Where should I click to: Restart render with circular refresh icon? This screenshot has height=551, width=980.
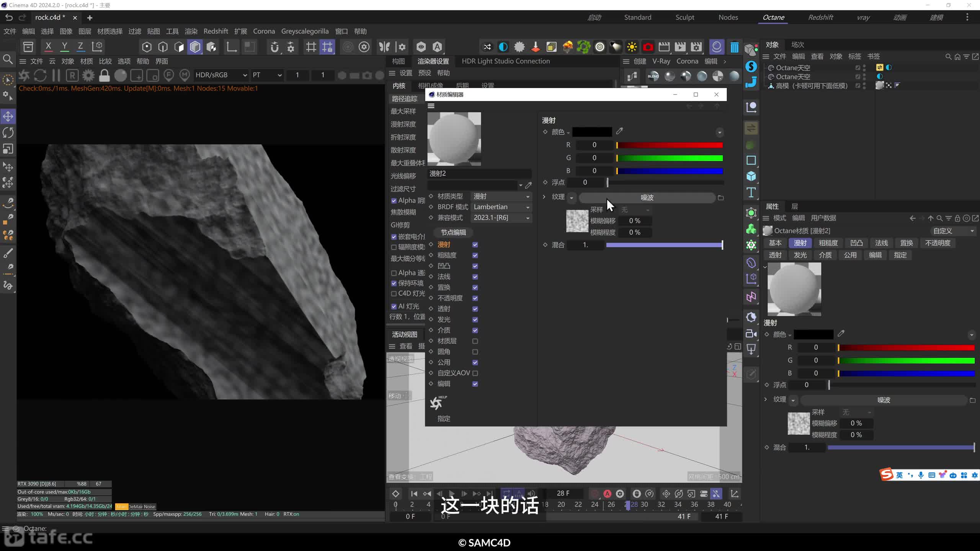click(x=40, y=75)
